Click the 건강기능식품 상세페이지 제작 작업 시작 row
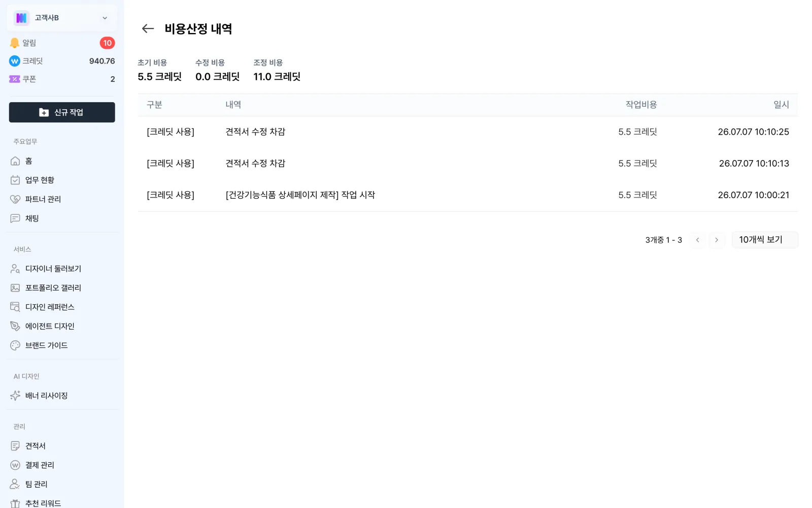Viewport: 812px width, 508px height. coord(467,195)
